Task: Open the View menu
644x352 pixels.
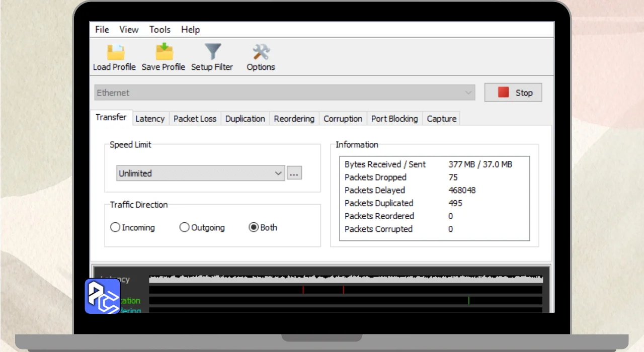Action: coord(129,30)
